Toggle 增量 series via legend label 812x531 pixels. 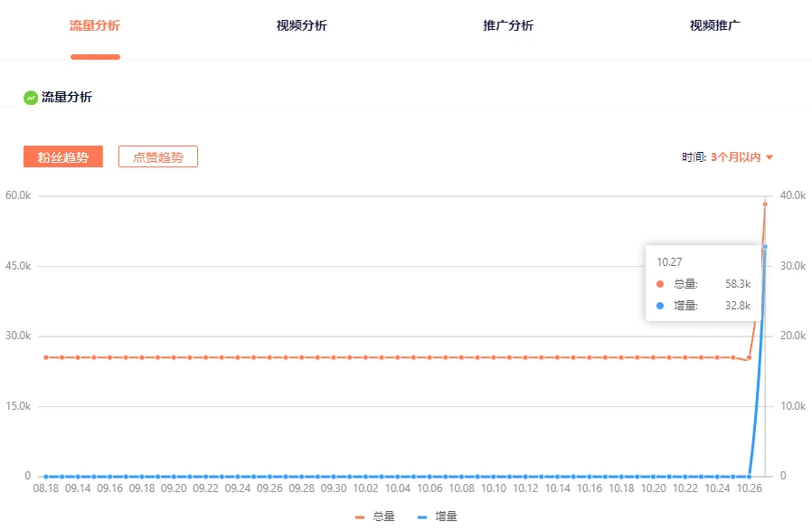tap(446, 517)
